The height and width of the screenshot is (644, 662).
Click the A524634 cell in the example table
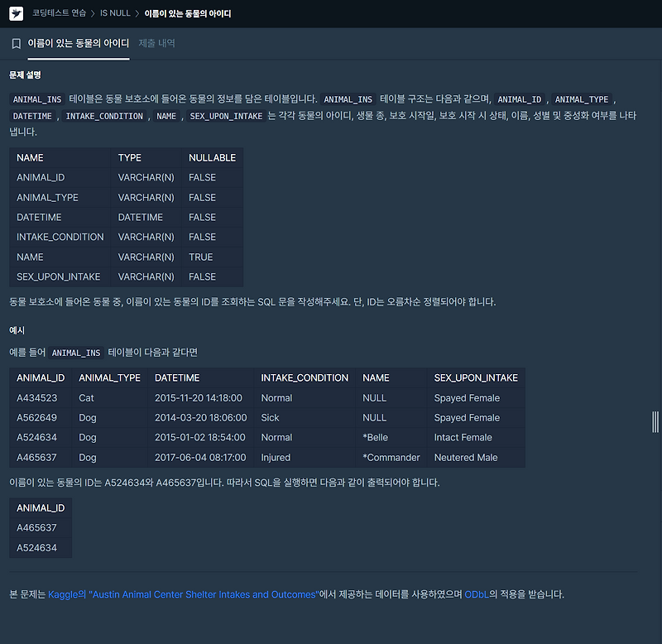coord(36,437)
